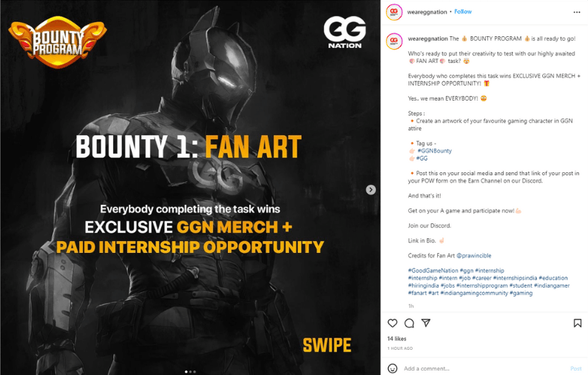Open the weareggnation username in header
Viewport: 588px width, 375px height.
coord(427,12)
